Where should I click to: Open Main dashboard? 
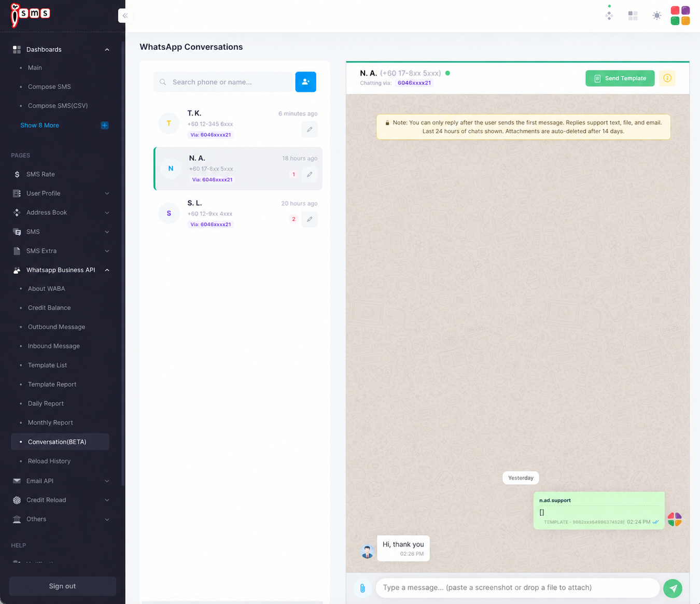click(35, 68)
